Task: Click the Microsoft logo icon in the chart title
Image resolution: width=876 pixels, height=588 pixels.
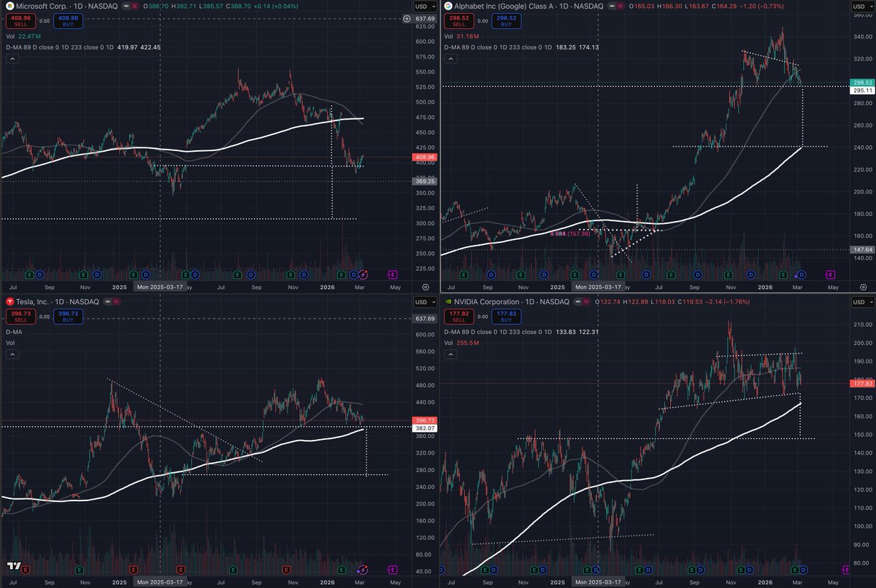Action: pyautogui.click(x=9, y=5)
